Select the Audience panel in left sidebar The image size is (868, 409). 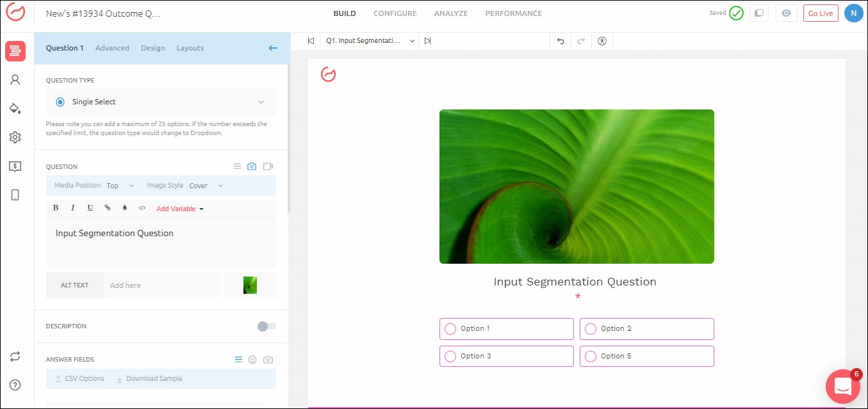(x=15, y=79)
